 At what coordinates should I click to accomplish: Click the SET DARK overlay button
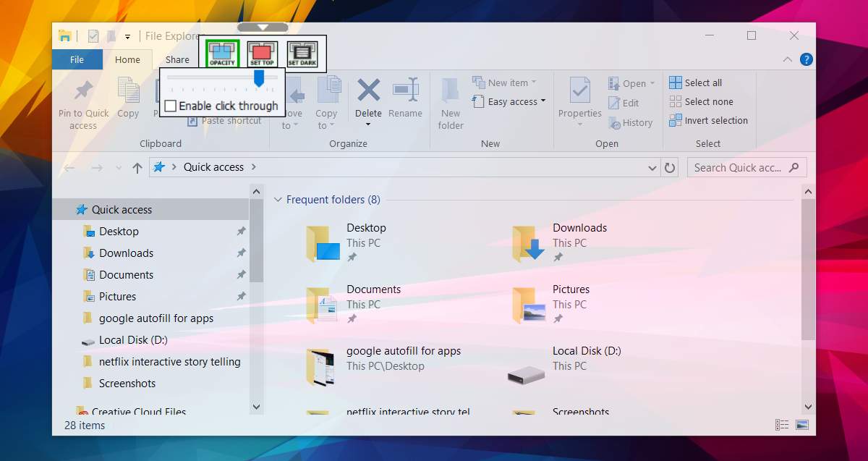click(x=302, y=54)
